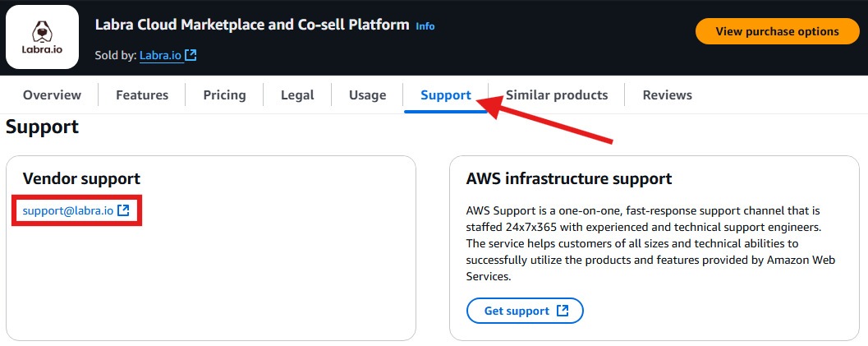Open the Legal tab
Image resolution: width=868 pixels, height=346 pixels.
point(297,95)
